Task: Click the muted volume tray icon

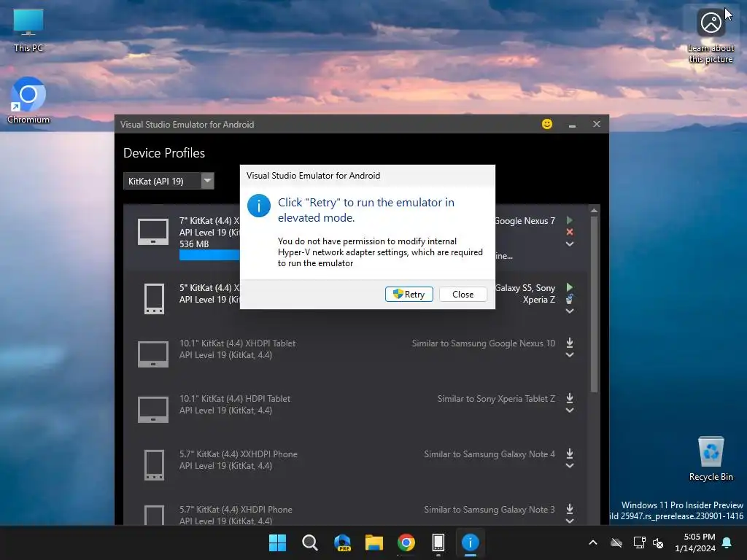Action: point(658,542)
